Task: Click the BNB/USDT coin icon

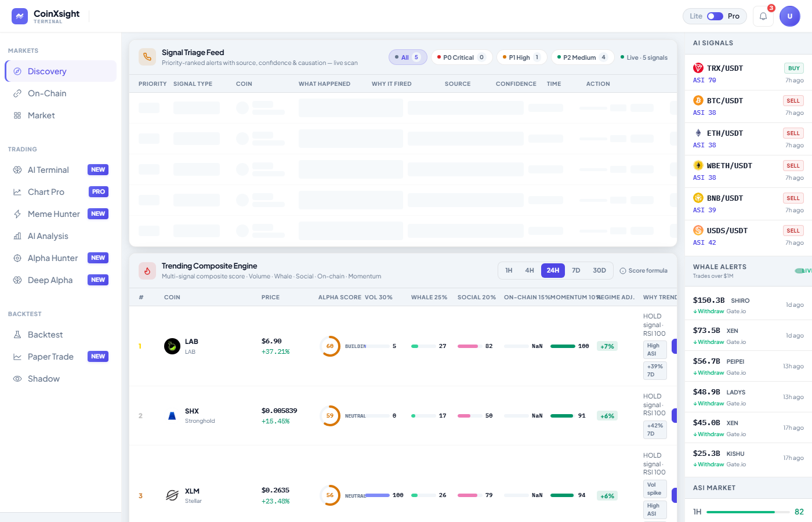Action: click(x=698, y=198)
